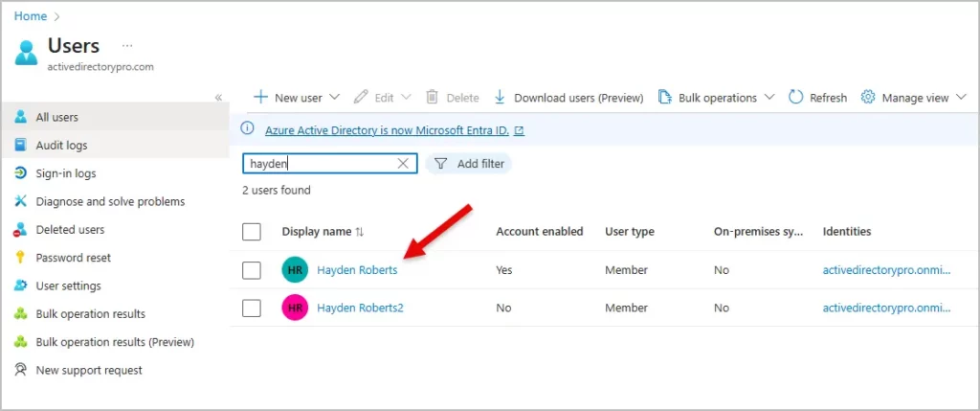Click the circular Refresh icon
Screen dimensions: 980x411
795,97
